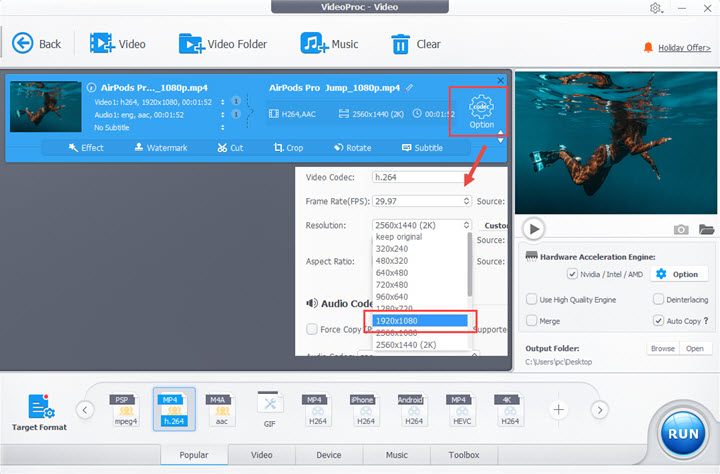
Task: Choose 1920x1080 in resolution list
Action: coord(420,321)
